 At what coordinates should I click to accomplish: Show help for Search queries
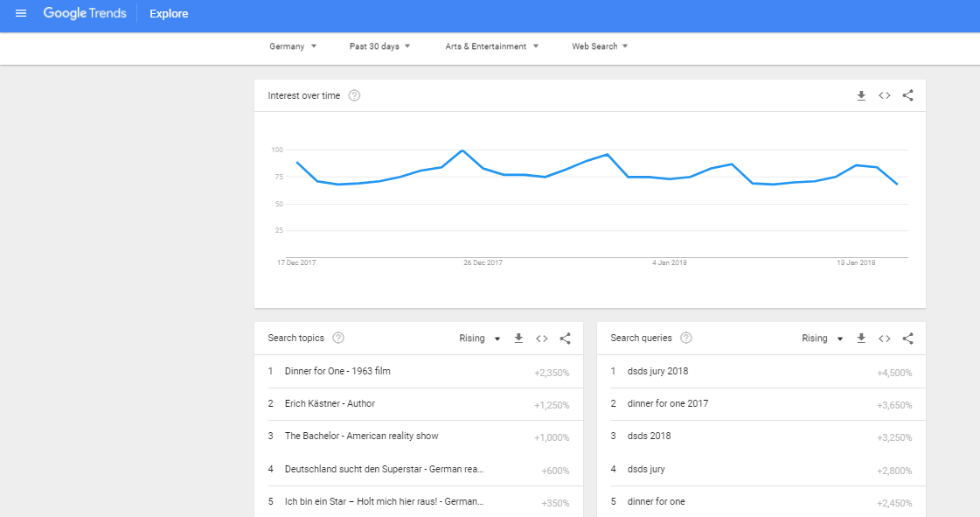[686, 339]
